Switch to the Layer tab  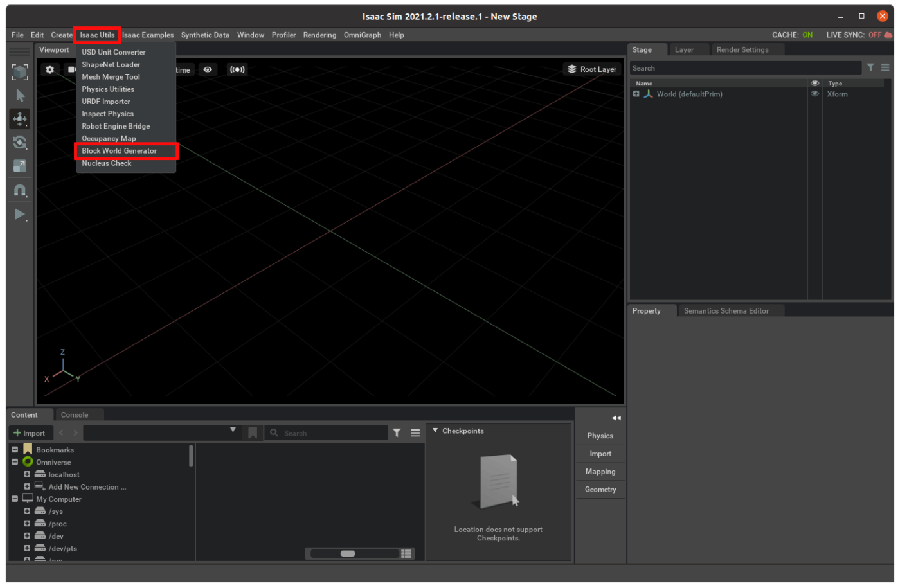(684, 49)
